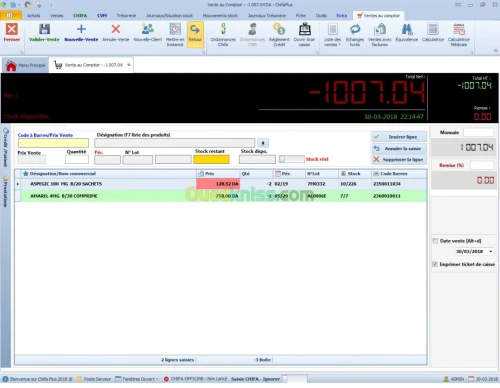This screenshot has width=500, height=388.
Task: Select Ventes au comptoir ribbon tab
Action: [378, 16]
